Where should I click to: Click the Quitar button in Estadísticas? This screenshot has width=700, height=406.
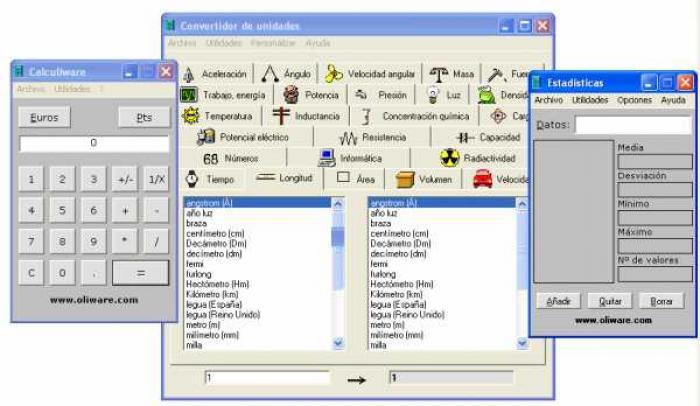[610, 301]
